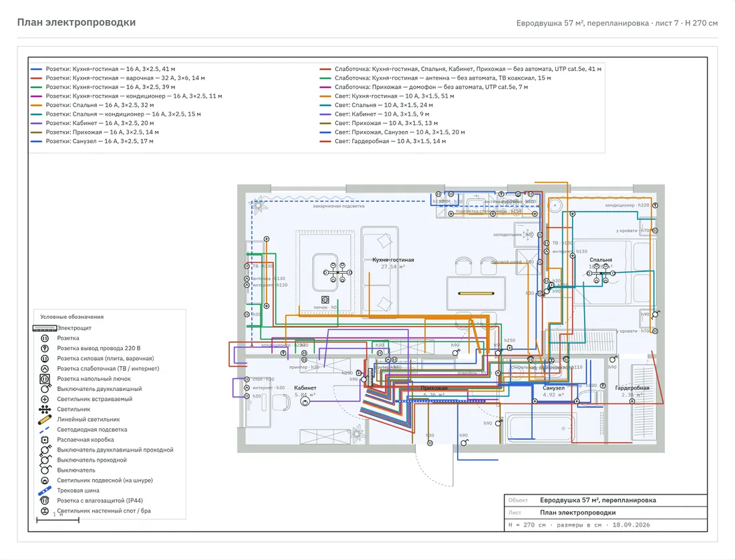Viewport: 735px width, 560px height.
Task: Click the Выключатель двухклавишный проходной legend icon
Action: tap(45, 450)
